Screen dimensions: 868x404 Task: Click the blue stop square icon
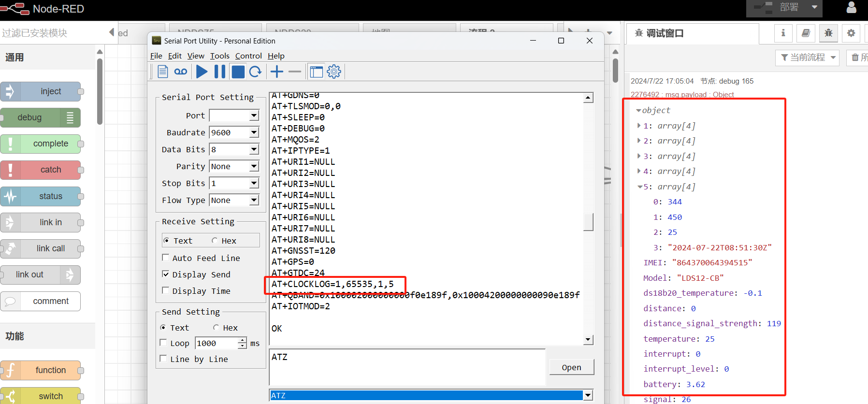[238, 72]
